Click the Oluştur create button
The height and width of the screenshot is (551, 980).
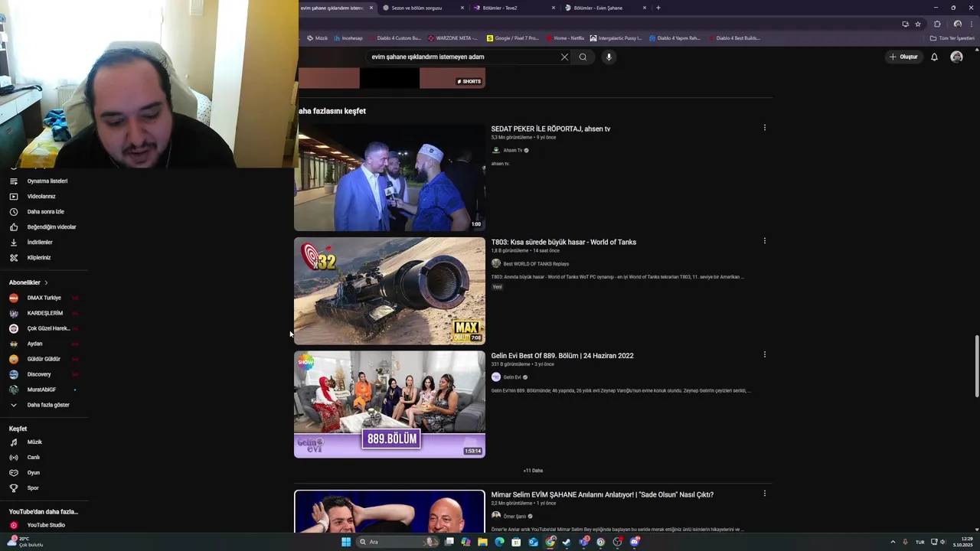point(903,57)
